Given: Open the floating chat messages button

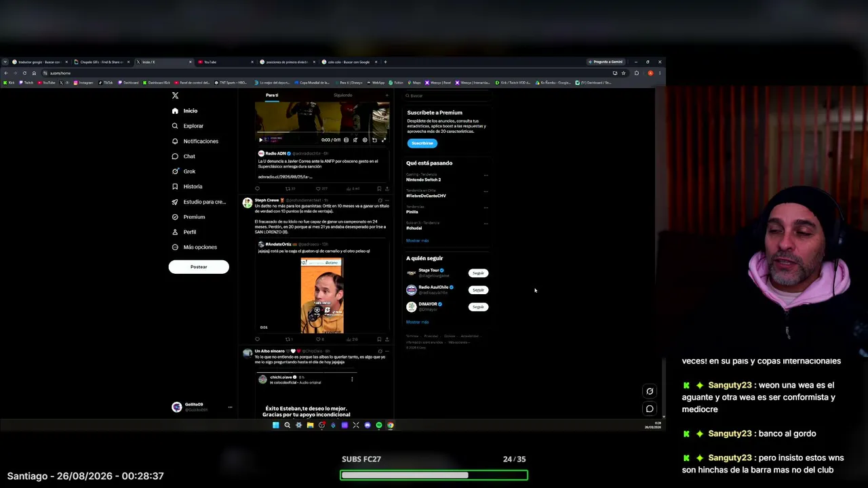Looking at the screenshot, I should pos(650,409).
